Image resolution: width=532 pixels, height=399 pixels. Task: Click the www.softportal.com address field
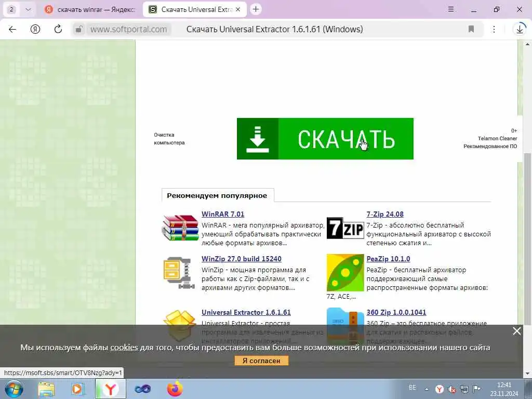coord(129,29)
